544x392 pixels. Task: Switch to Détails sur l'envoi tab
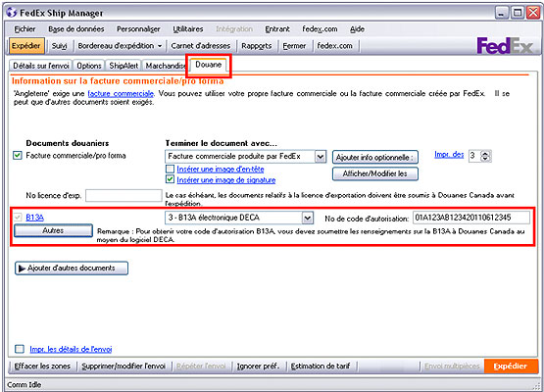point(41,66)
